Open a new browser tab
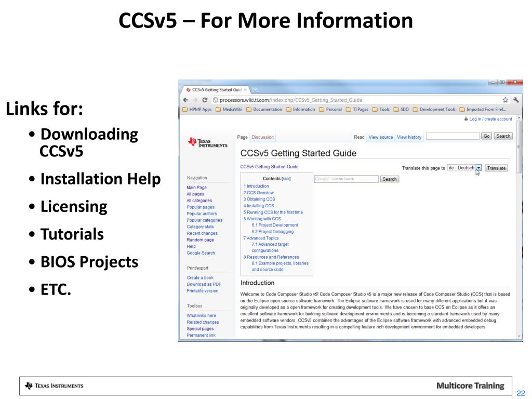 (255, 90)
